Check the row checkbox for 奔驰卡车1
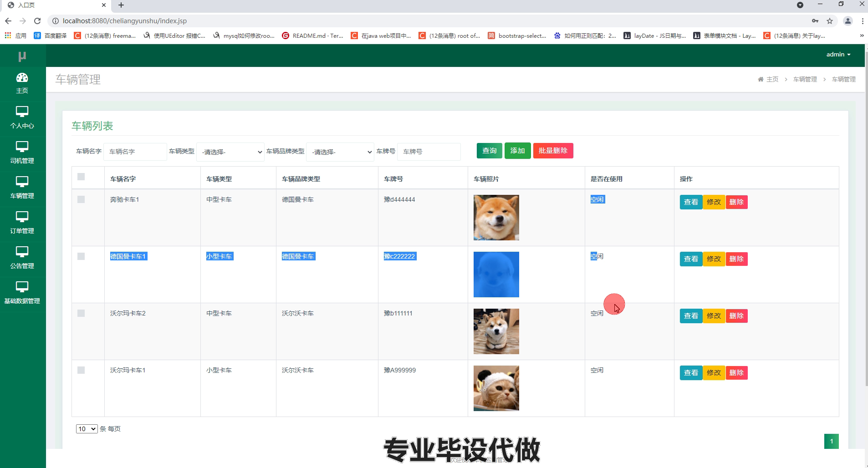 point(81,199)
